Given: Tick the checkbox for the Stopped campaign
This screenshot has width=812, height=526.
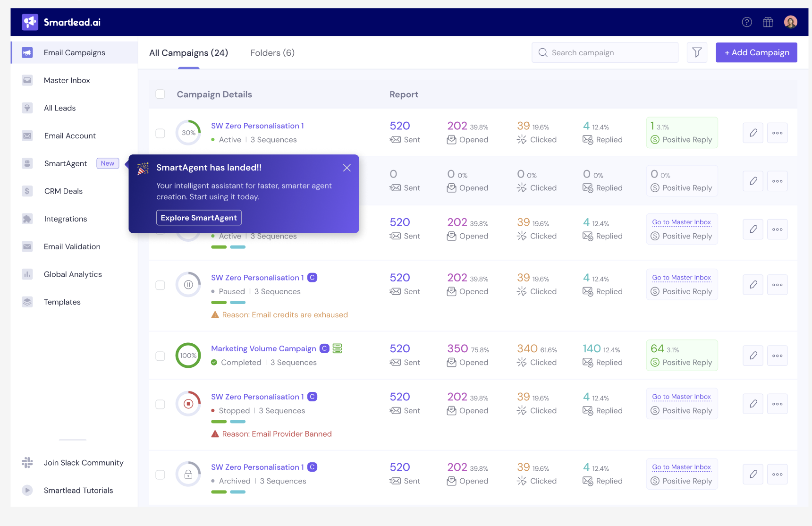Looking at the screenshot, I should coord(161,404).
